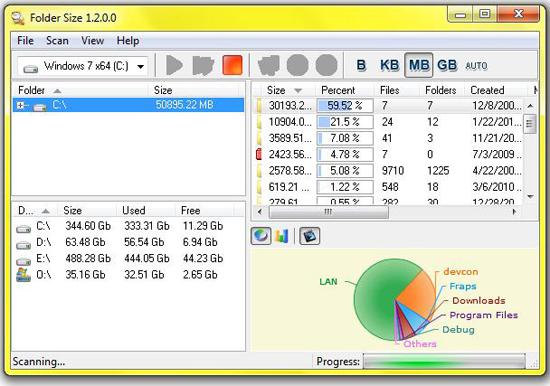Select the E:\ drive in drives list
The height and width of the screenshot is (386, 550).
pyautogui.click(x=128, y=258)
